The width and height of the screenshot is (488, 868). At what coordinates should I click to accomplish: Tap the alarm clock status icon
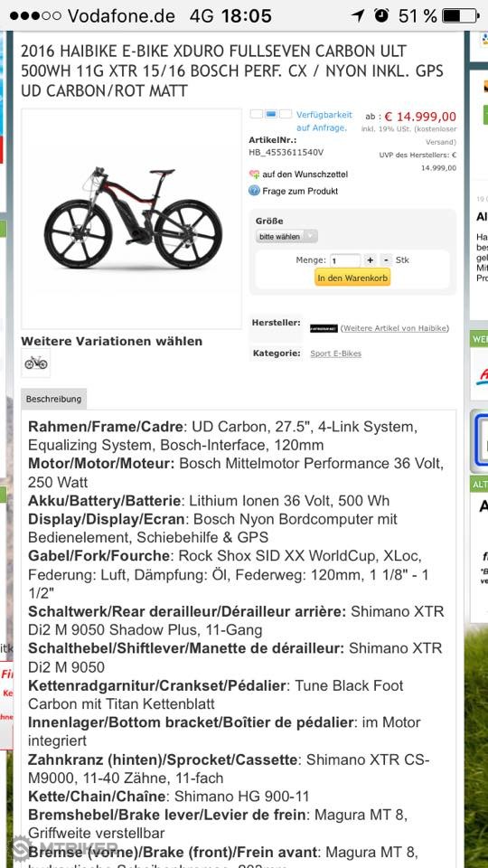click(381, 15)
